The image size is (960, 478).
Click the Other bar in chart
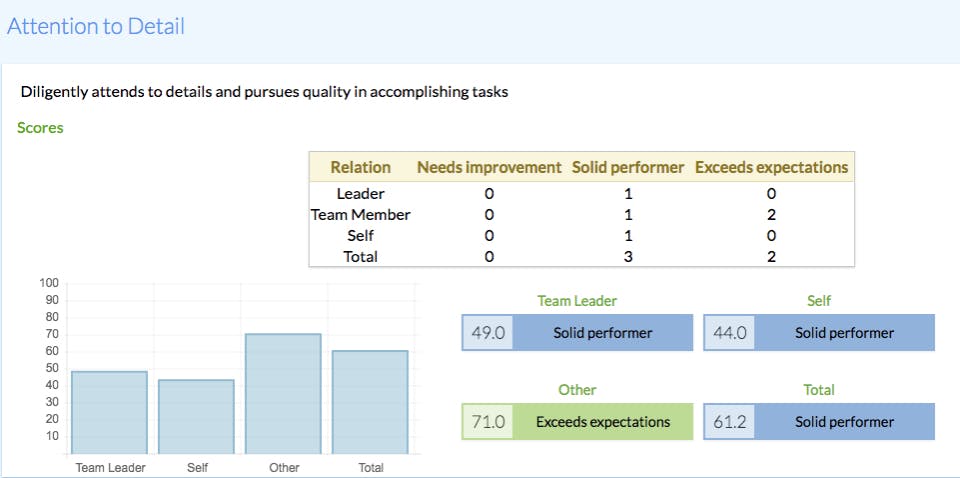(x=283, y=393)
